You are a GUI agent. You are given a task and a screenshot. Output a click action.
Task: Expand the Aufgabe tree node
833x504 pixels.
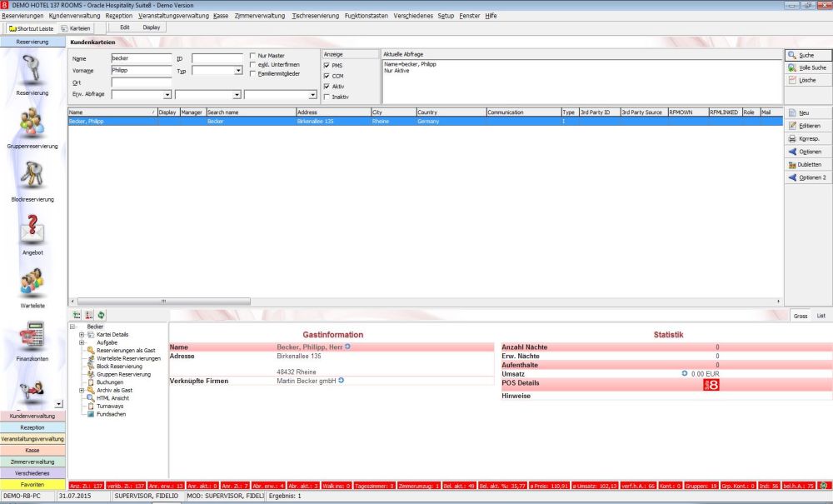point(82,342)
